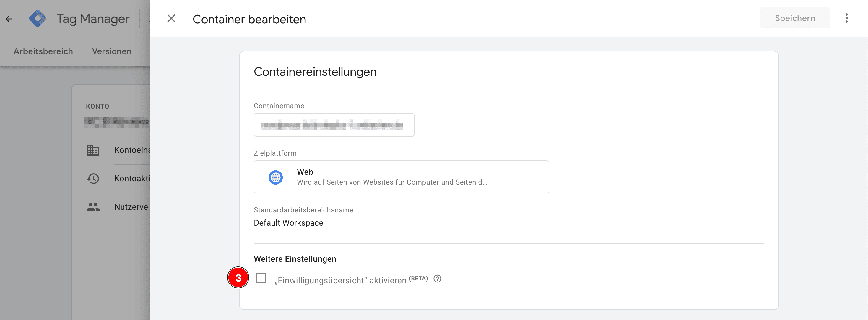Screen dimensions: 868x320
Task: Click the Default Workspace name text
Action: pyautogui.click(x=288, y=223)
